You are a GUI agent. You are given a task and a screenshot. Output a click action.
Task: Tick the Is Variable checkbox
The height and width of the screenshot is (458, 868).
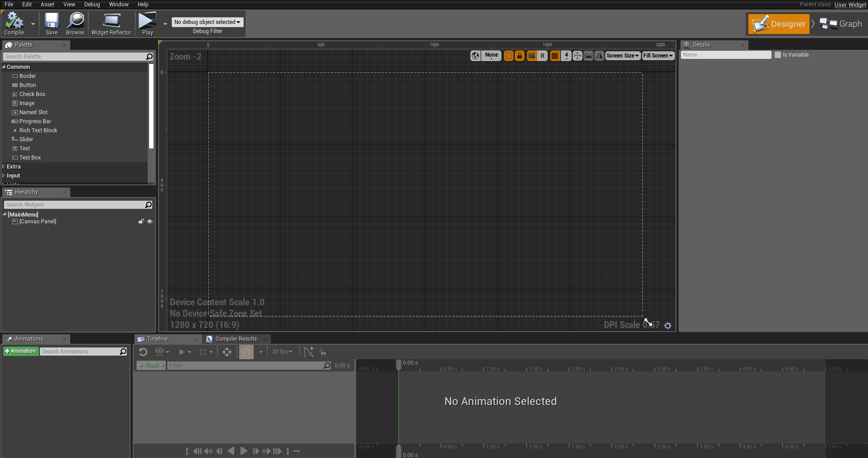coord(778,55)
